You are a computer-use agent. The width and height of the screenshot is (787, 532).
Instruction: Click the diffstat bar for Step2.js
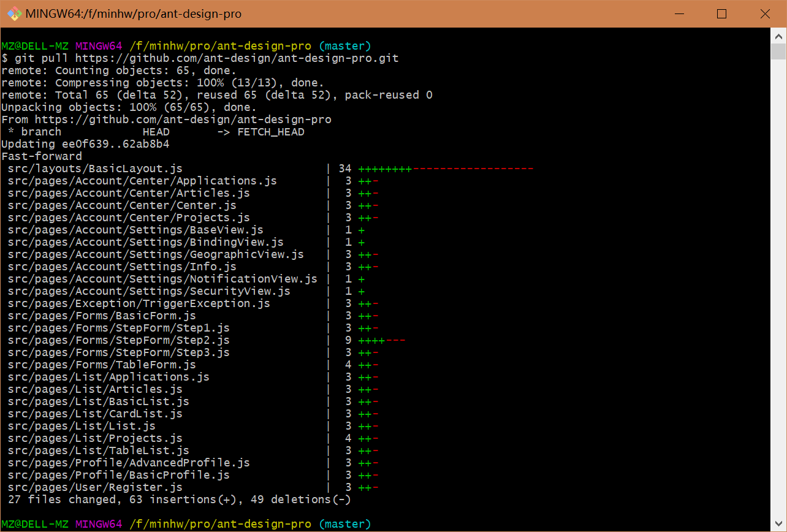pos(382,340)
